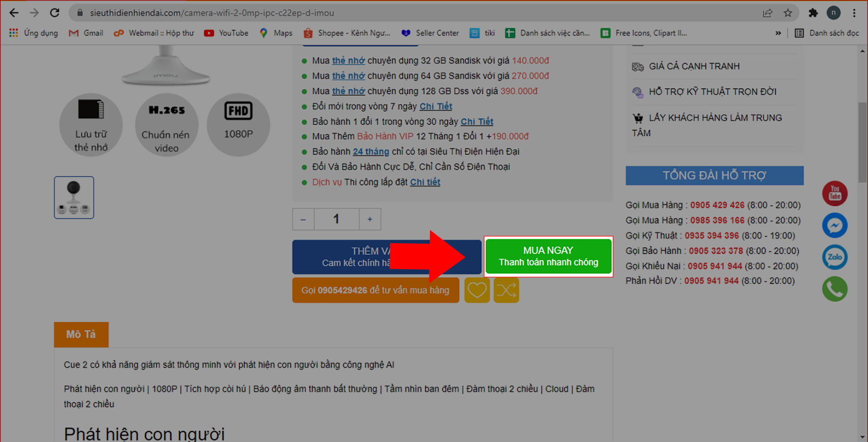Image resolution: width=868 pixels, height=442 pixels.
Task: Open the Danh sách việc cần bookmark
Action: (548, 33)
